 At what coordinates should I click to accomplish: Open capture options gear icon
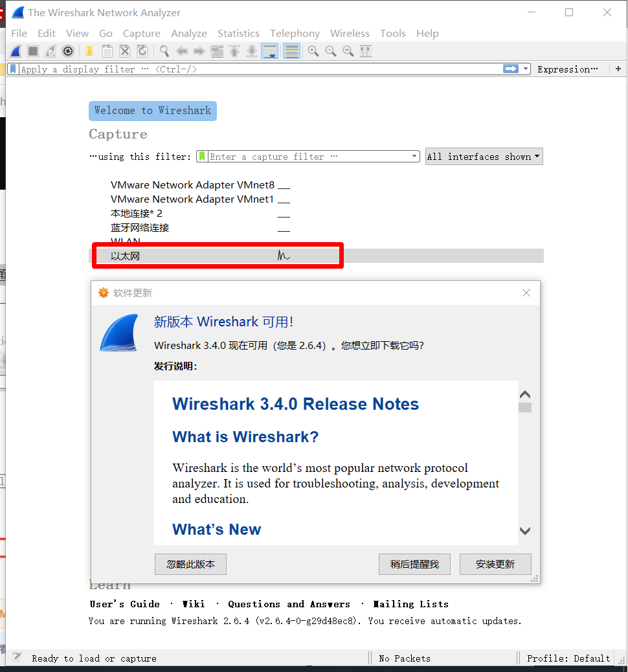68,51
